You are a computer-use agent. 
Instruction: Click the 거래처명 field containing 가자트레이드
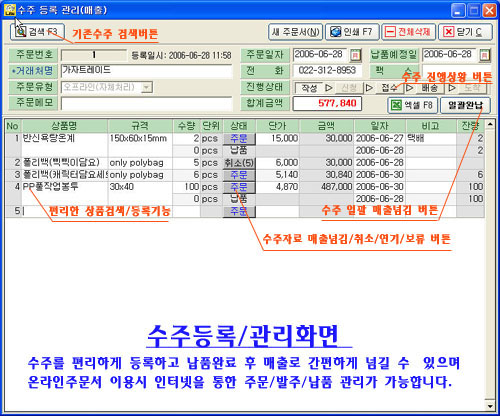(x=146, y=71)
